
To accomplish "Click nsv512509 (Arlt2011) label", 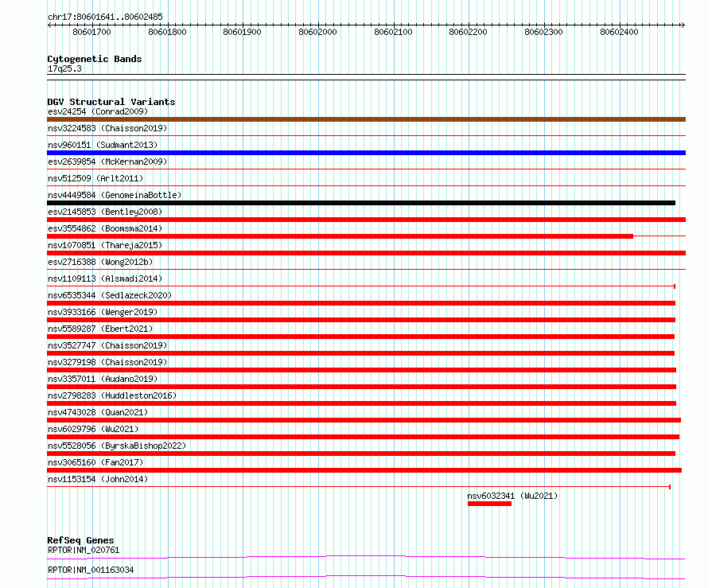I will click(95, 178).
